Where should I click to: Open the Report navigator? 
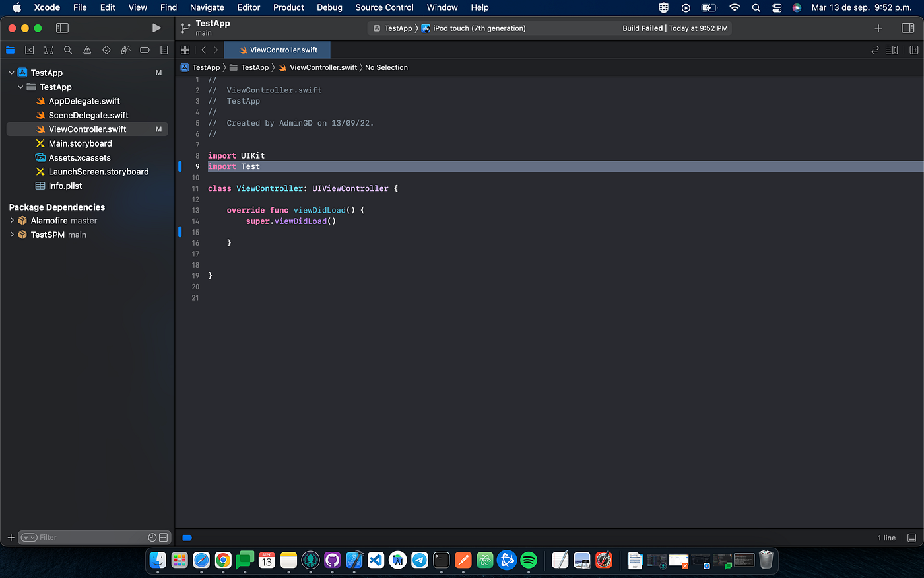164,50
